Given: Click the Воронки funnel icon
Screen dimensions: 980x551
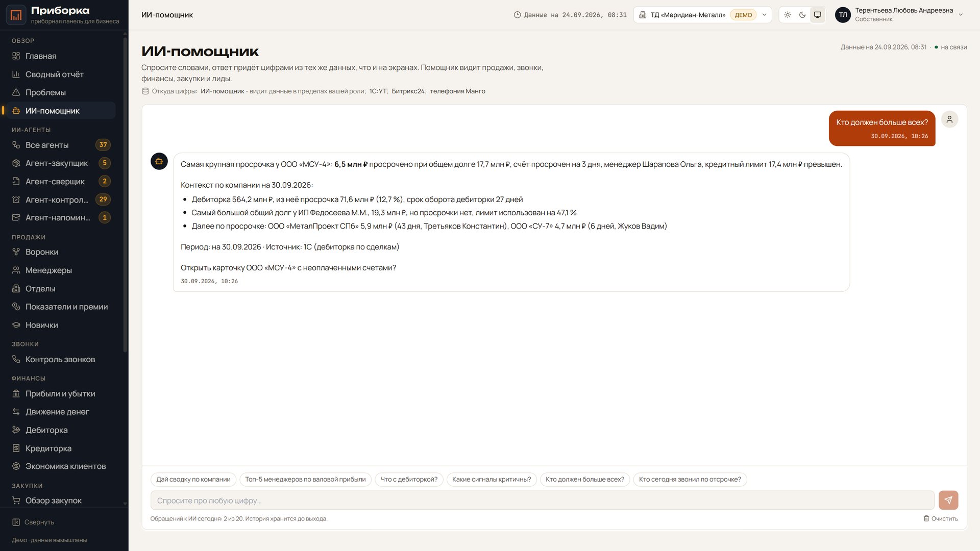Looking at the screenshot, I should (16, 252).
